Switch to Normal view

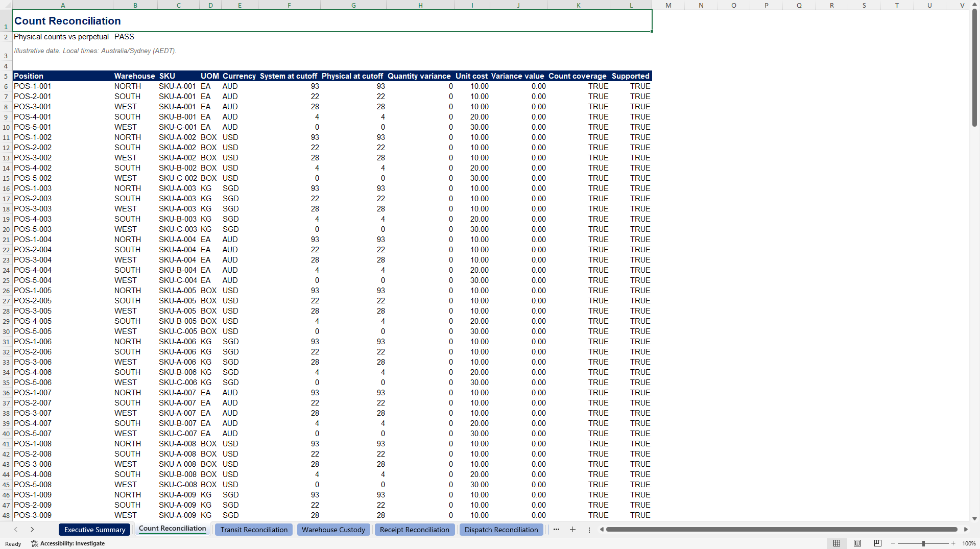click(836, 543)
